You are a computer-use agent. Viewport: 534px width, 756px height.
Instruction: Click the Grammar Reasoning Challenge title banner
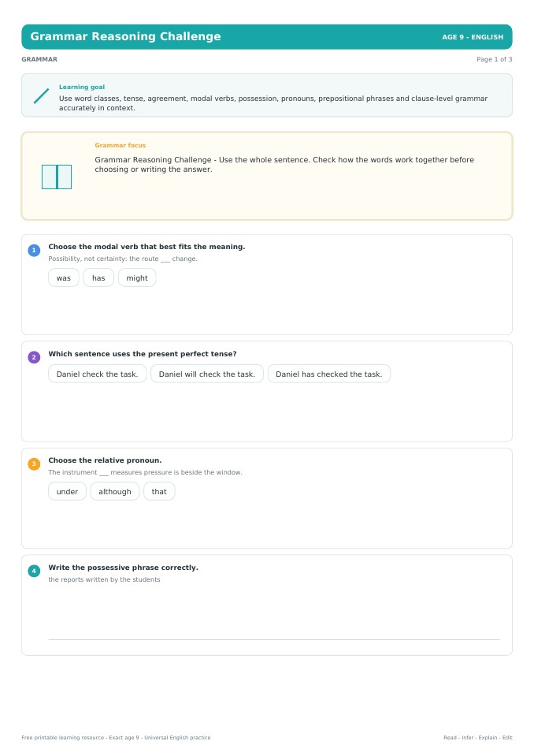pyautogui.click(x=267, y=36)
